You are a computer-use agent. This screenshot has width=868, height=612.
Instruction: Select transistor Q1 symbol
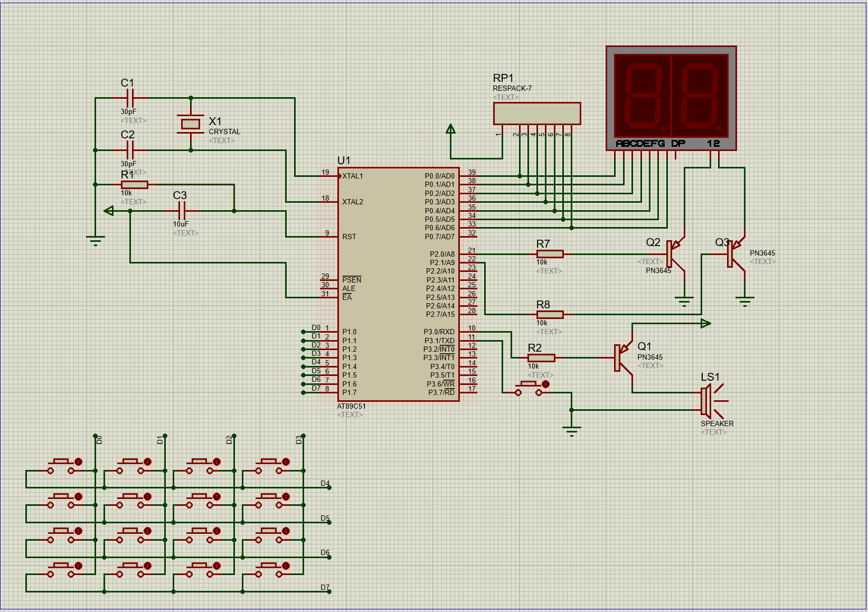tap(623, 358)
